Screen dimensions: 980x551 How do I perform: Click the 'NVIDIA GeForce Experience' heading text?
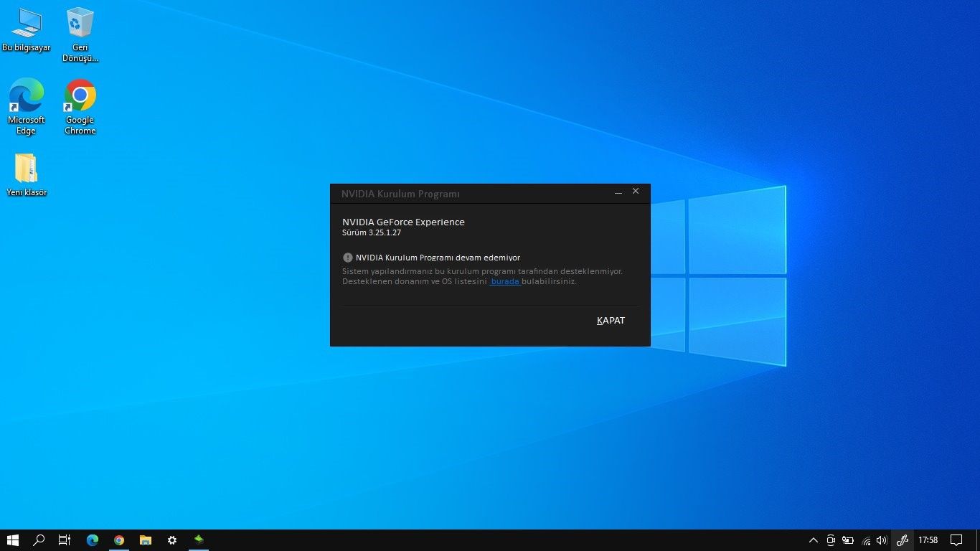pos(403,222)
